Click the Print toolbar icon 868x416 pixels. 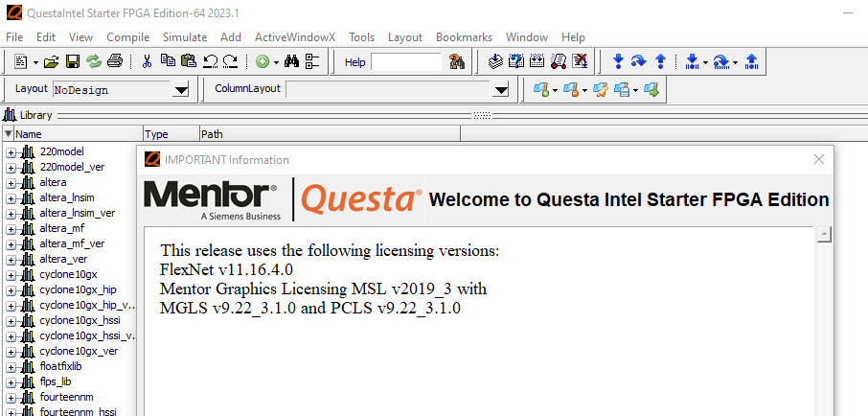[115, 61]
